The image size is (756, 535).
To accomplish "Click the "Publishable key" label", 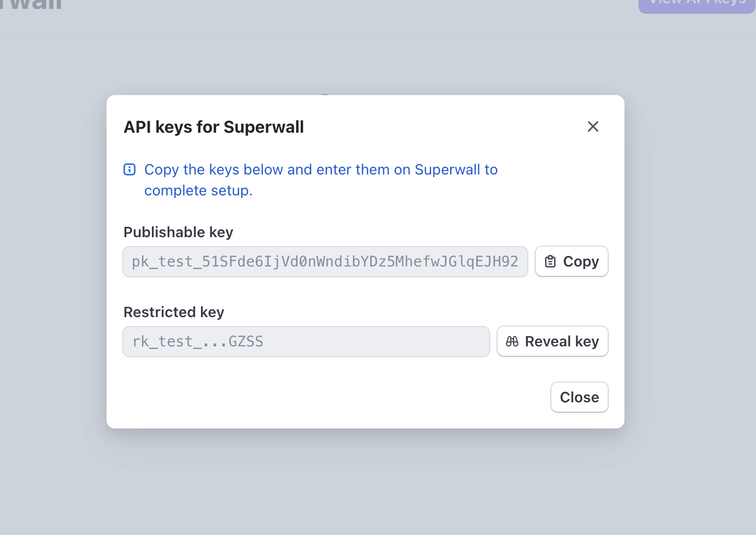I will (x=178, y=232).
